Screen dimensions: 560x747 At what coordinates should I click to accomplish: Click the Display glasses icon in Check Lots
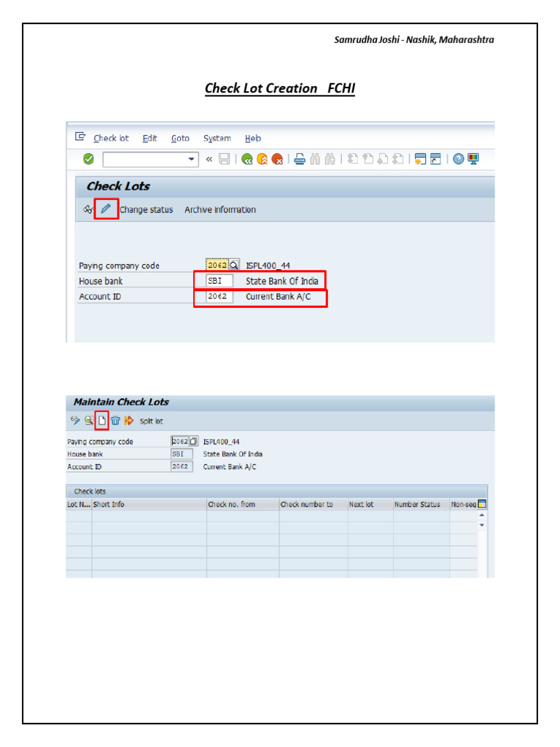click(88, 209)
